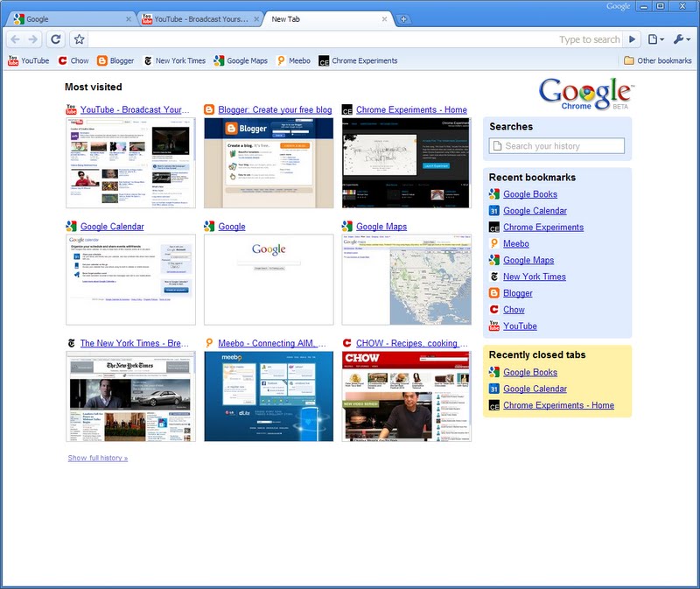Click the Search your history field
Screen dimensions: 700x589
pyautogui.click(x=556, y=146)
